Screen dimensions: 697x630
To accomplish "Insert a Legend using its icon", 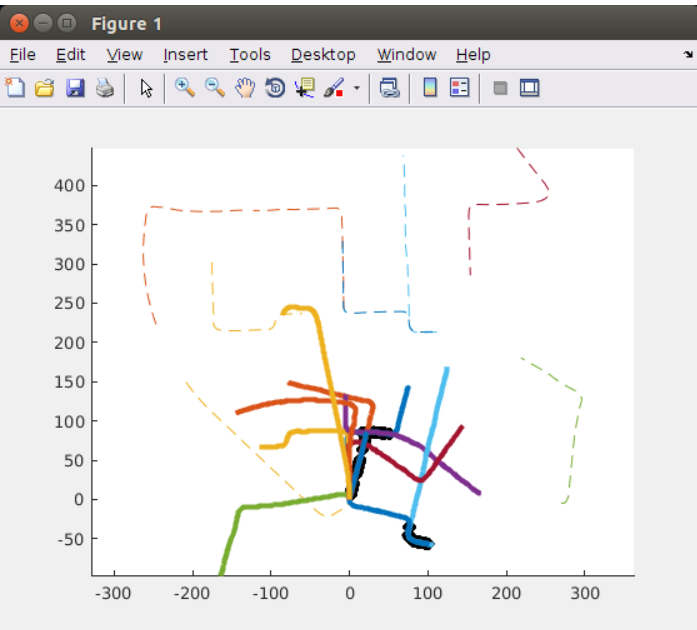I will coord(459,88).
